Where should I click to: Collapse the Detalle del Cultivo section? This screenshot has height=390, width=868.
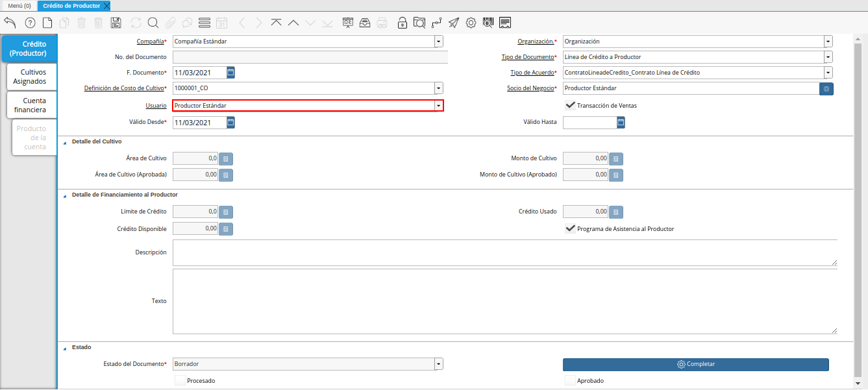point(64,141)
